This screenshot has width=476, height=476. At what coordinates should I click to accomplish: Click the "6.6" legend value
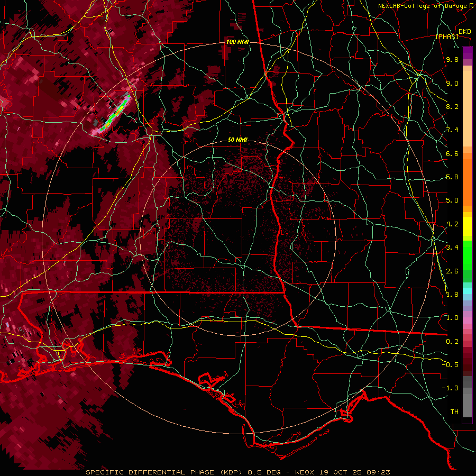point(452,153)
